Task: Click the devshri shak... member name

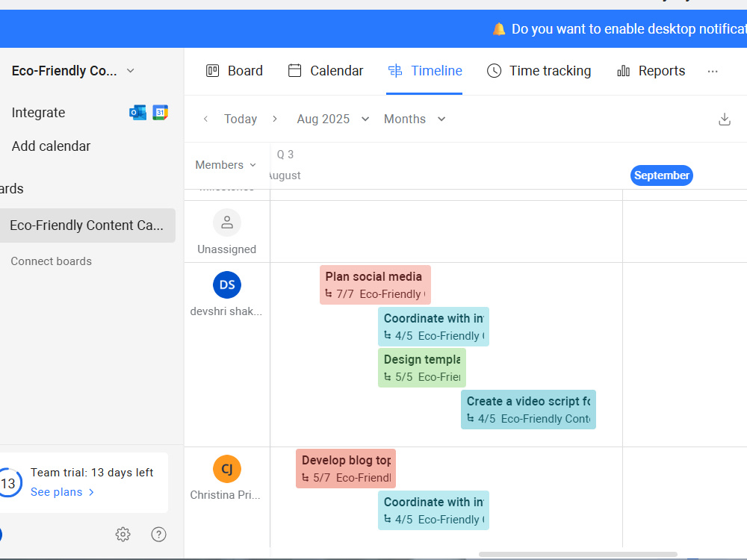Action: click(x=226, y=311)
